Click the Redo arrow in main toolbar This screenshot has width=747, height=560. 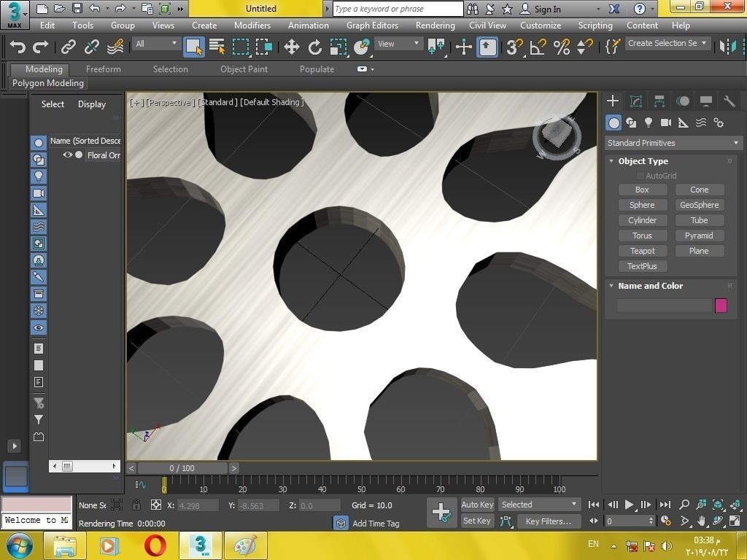pyautogui.click(x=41, y=47)
